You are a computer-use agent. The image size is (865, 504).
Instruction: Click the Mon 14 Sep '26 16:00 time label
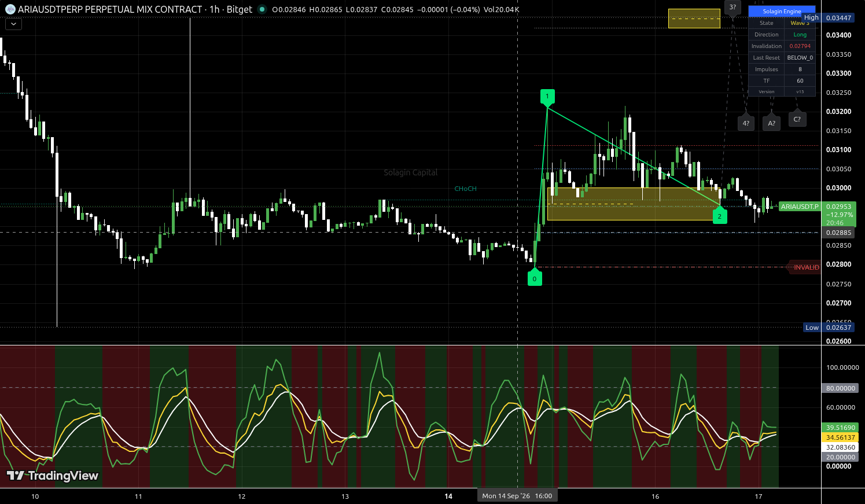point(517,496)
